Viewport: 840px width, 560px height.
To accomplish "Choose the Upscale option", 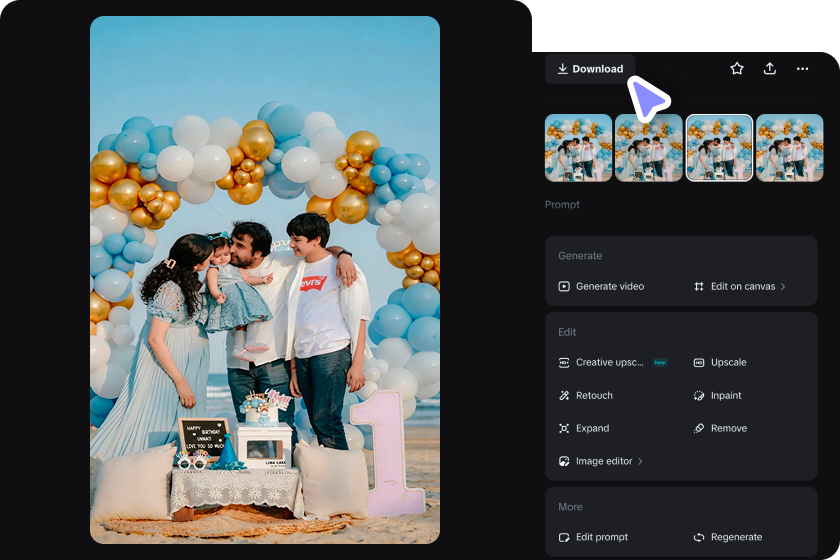I will click(729, 362).
